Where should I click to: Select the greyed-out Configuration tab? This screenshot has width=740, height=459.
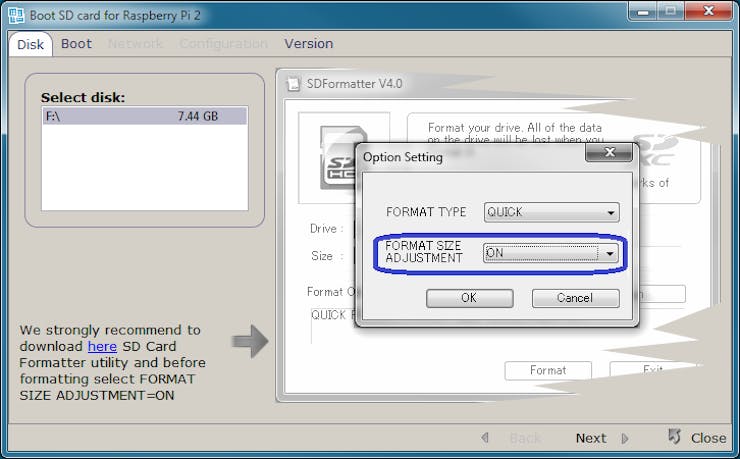(x=223, y=44)
